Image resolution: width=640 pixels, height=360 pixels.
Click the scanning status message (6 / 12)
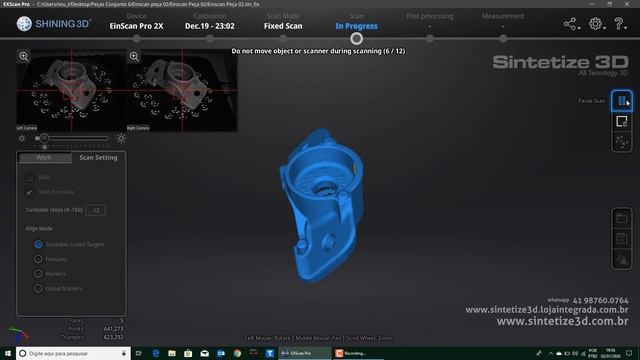tap(318, 51)
